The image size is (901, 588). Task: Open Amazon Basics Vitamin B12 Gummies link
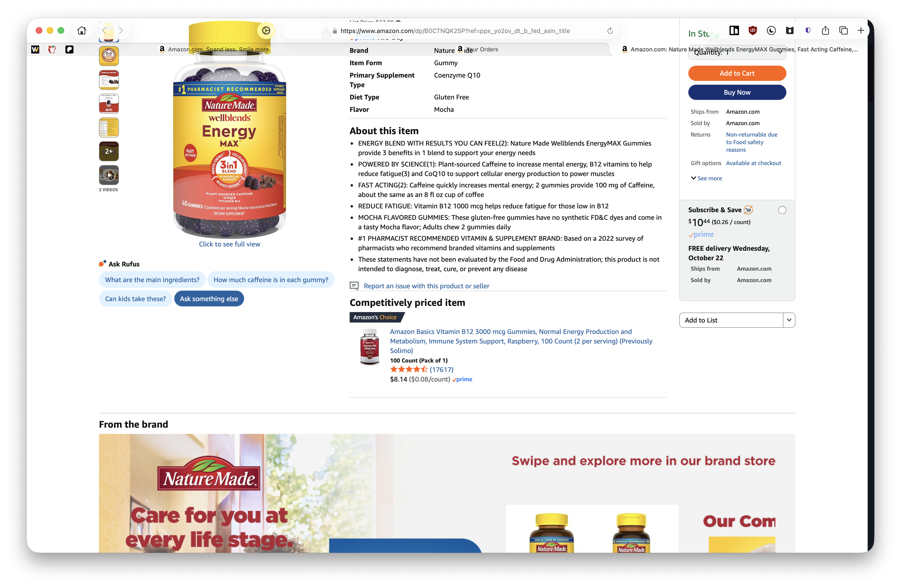click(521, 341)
